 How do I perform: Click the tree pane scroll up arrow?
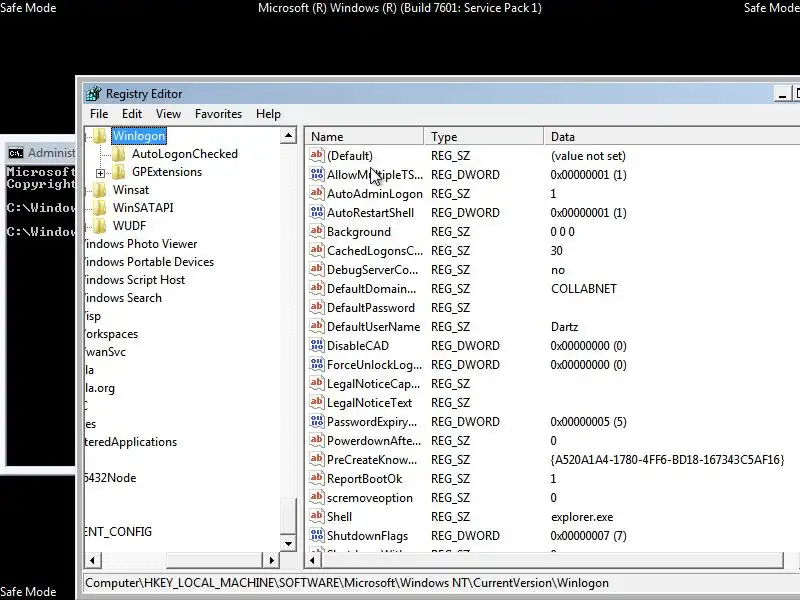288,136
